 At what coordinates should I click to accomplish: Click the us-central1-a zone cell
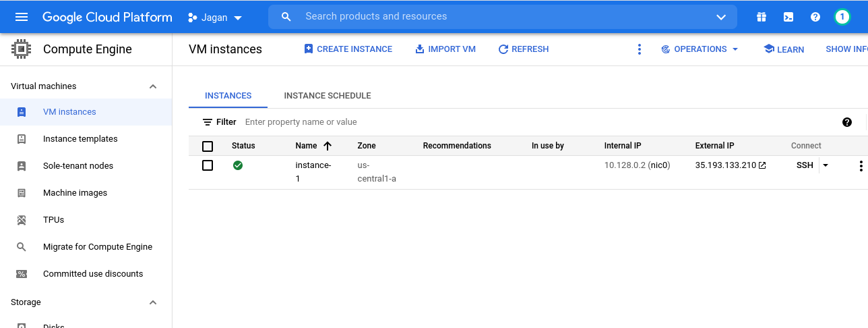click(377, 172)
